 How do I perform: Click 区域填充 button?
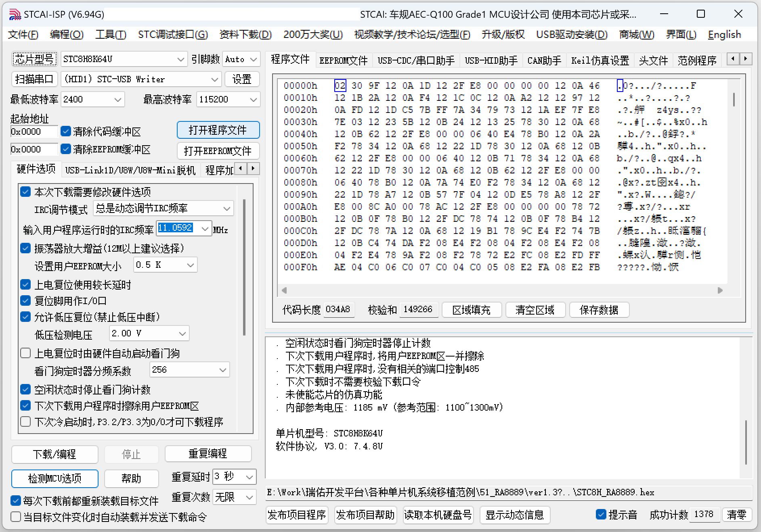pos(472,310)
